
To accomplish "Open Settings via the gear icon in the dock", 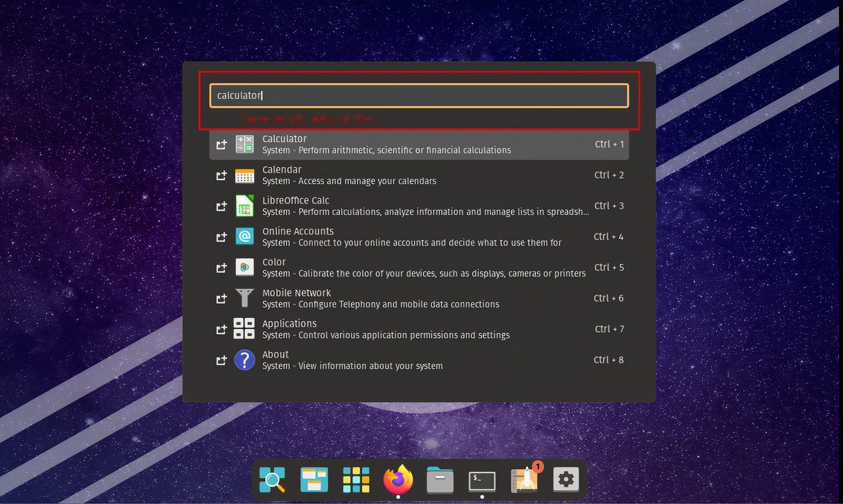I will [x=565, y=479].
